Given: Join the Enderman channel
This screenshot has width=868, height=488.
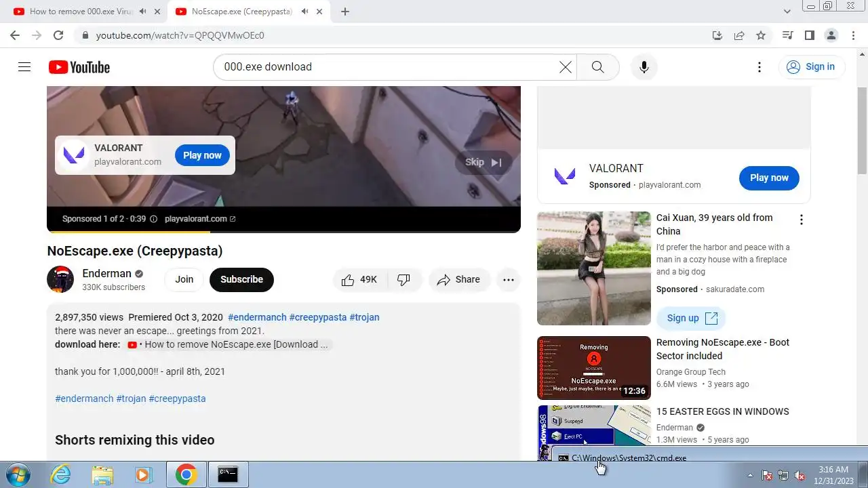Looking at the screenshot, I should [x=184, y=279].
